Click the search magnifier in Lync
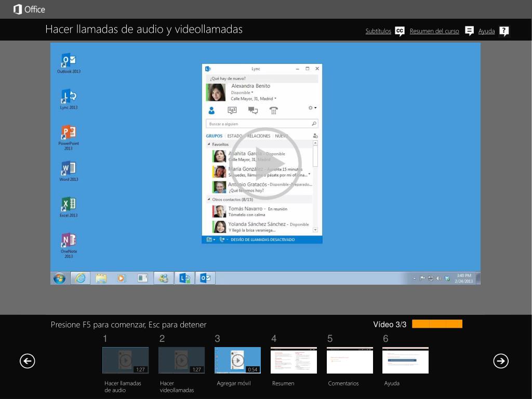 coord(314,124)
